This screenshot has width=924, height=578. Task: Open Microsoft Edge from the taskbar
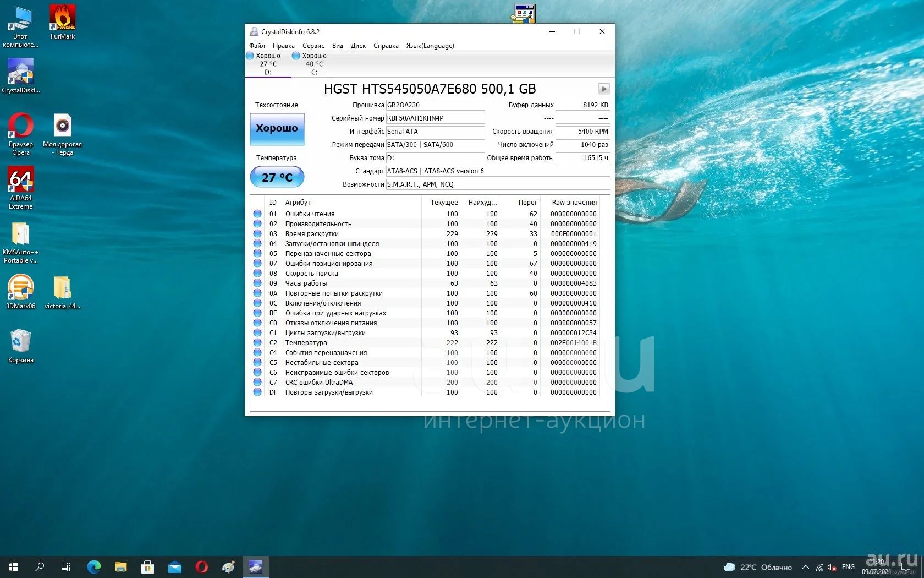click(x=94, y=567)
